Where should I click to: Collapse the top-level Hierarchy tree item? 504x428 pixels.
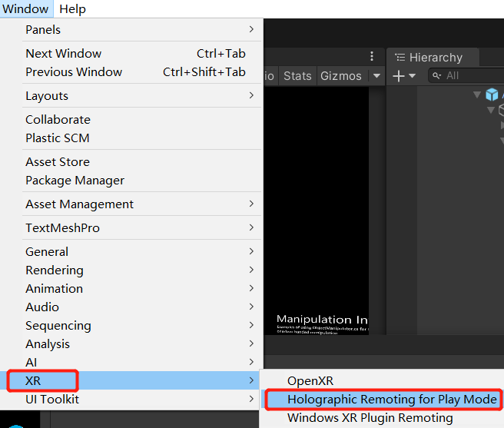coord(477,95)
